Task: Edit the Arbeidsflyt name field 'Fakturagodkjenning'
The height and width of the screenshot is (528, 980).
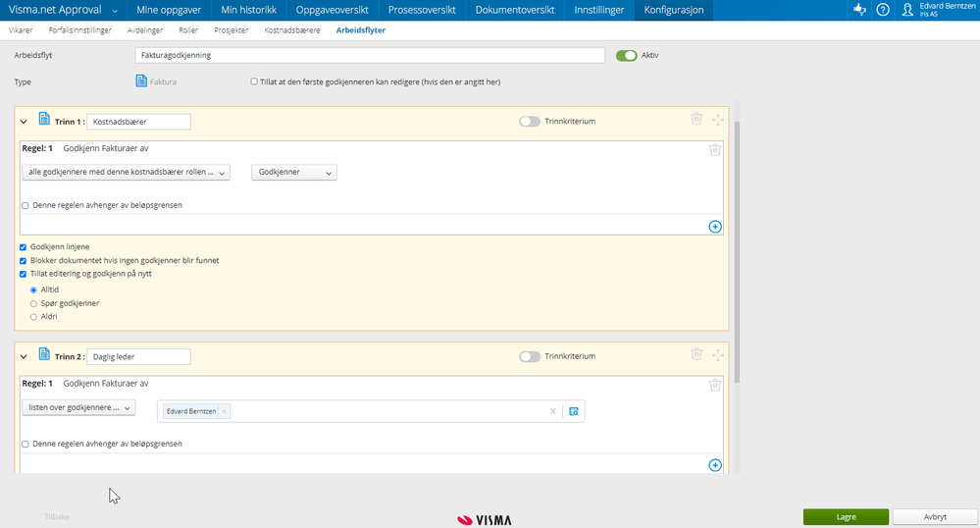Action: [370, 55]
